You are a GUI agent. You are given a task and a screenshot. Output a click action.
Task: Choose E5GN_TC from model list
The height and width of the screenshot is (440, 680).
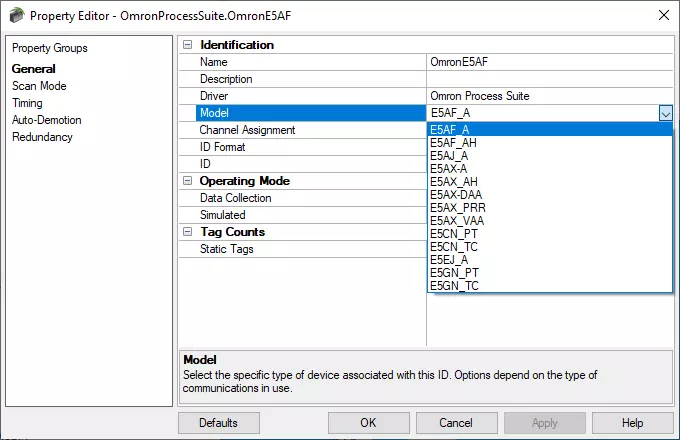coord(550,286)
